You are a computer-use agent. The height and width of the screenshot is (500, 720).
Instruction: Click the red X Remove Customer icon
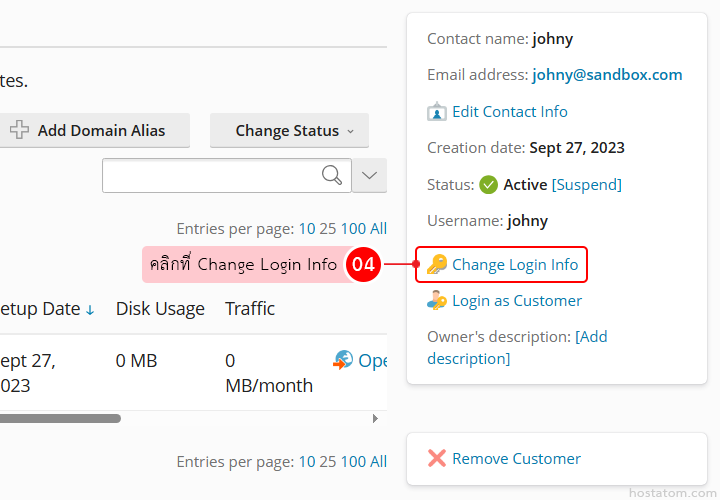(x=437, y=459)
